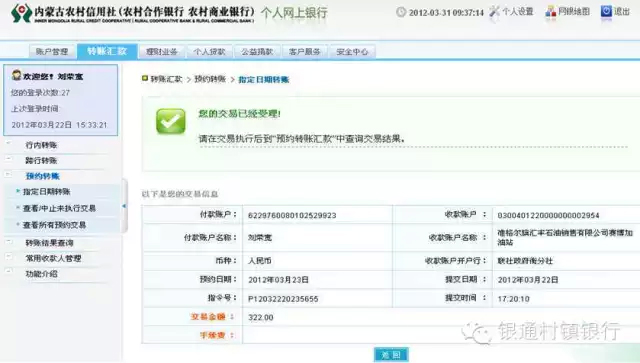Click payee account number 03004012200000000002954

click(x=549, y=216)
